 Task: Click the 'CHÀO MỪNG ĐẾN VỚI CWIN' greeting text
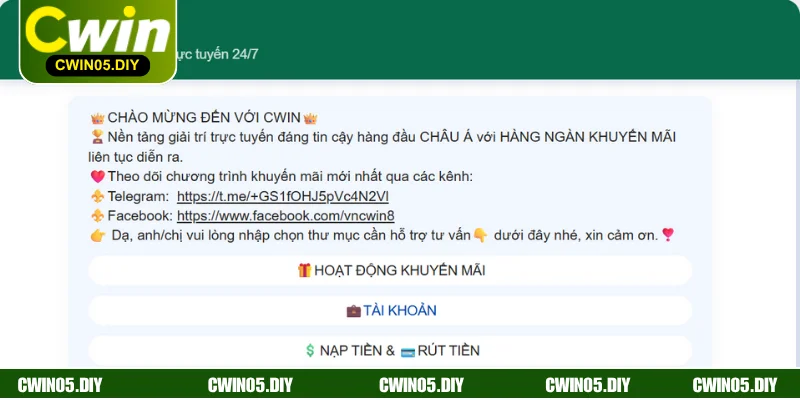coord(204,118)
